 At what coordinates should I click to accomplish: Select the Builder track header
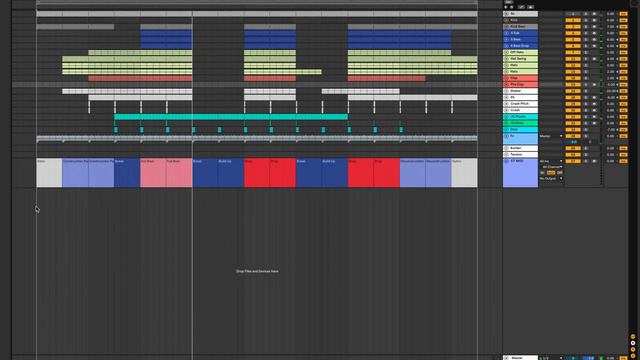pyautogui.click(x=520, y=148)
